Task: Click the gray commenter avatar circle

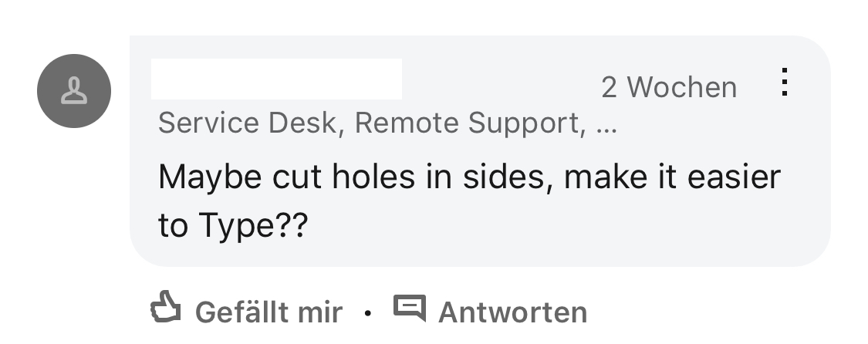Action: (74, 92)
